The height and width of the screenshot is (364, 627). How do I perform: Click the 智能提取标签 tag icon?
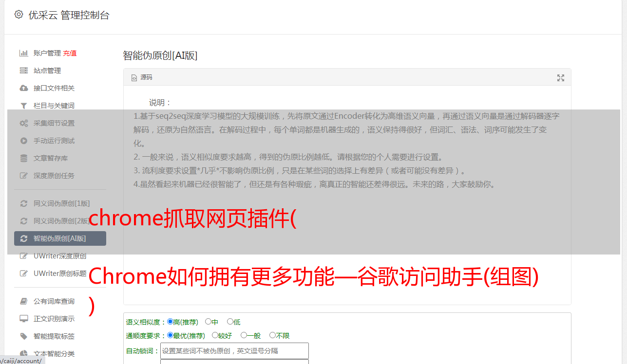pos(23,336)
